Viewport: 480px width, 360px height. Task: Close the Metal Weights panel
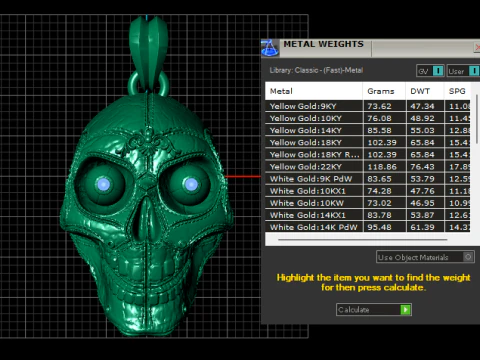(477, 48)
